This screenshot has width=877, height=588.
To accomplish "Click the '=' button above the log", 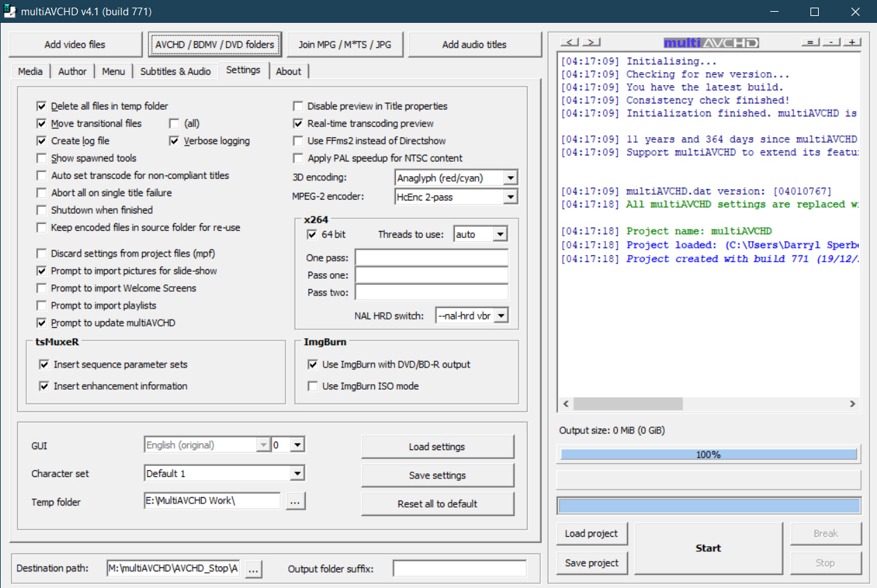I will pyautogui.click(x=810, y=43).
